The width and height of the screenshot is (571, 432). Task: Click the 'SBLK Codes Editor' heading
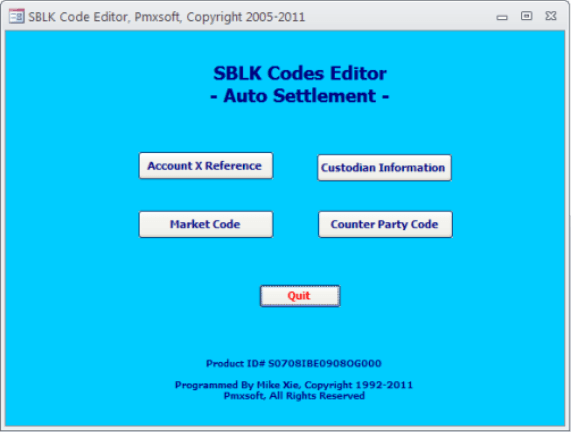[300, 73]
